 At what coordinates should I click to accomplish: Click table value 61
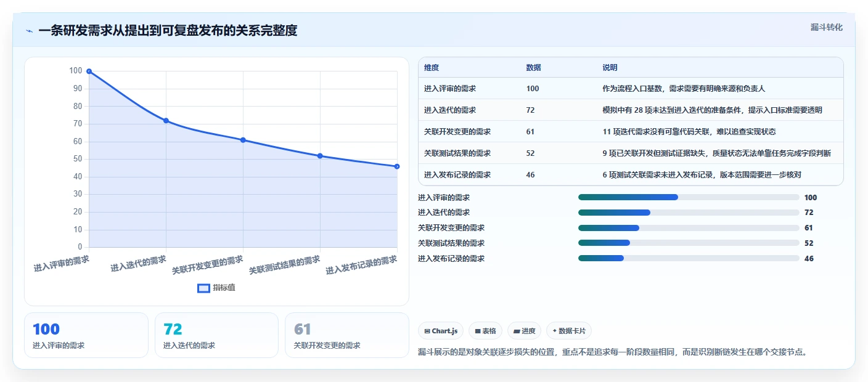pyautogui.click(x=531, y=131)
